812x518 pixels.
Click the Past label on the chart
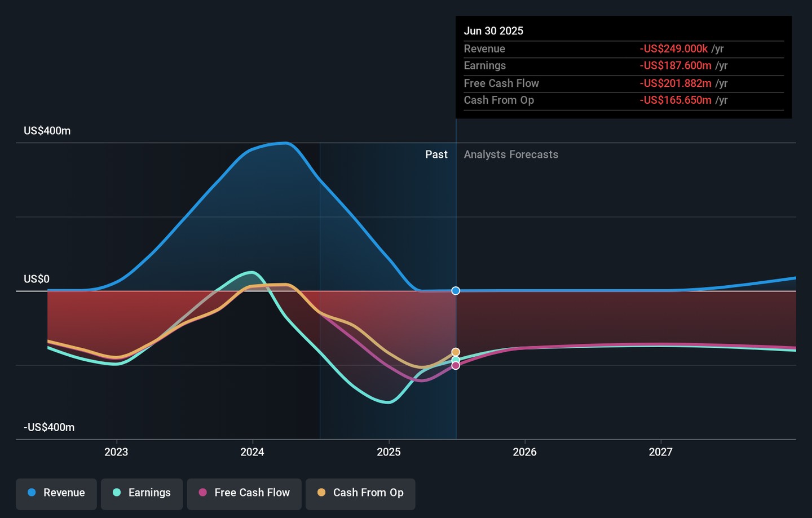pos(436,154)
